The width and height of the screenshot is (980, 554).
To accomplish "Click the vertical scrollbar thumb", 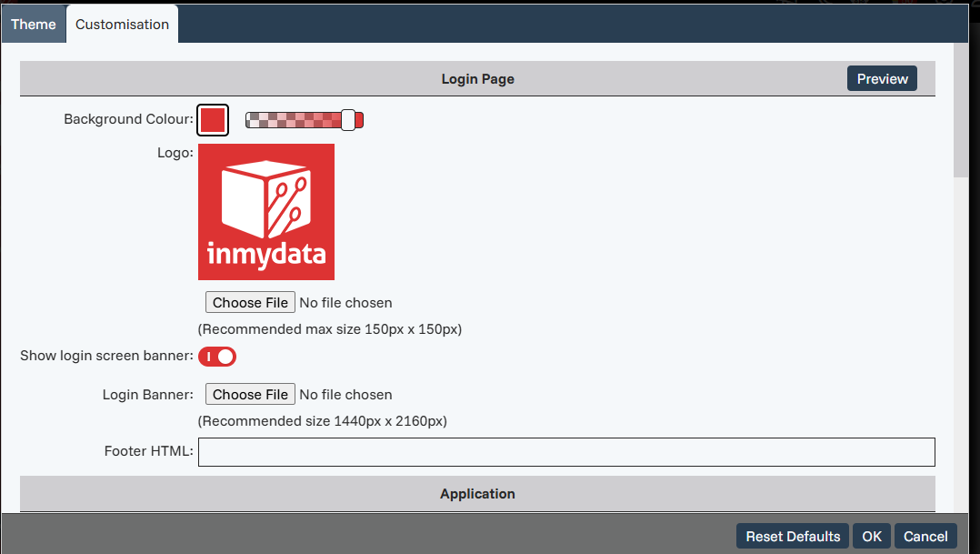I will 961,110.
